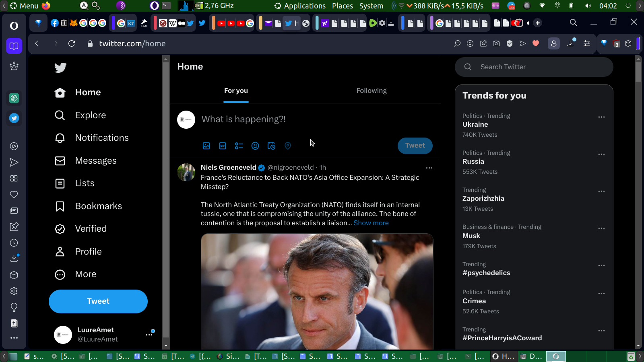
Task: Open the System menu in top panel
Action: click(371, 6)
